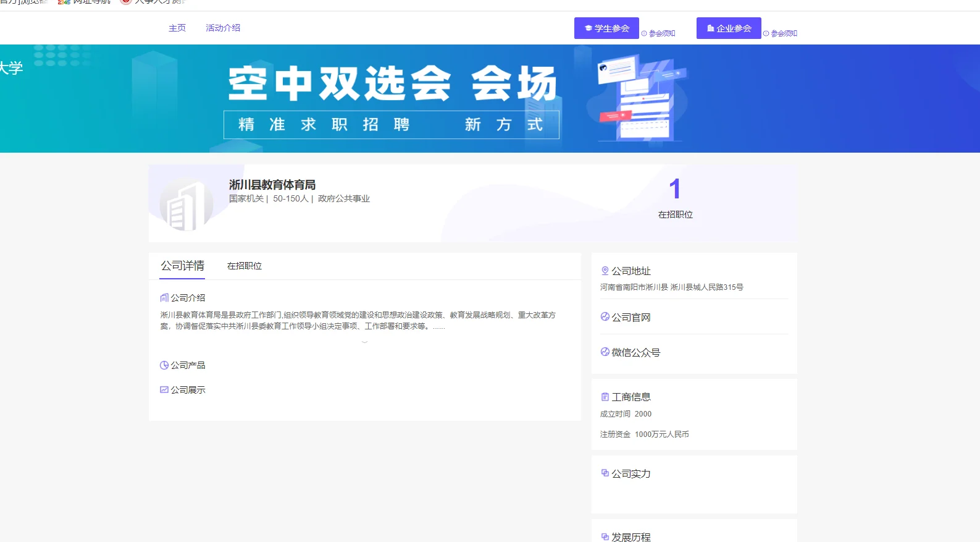
Task: Click the 公司产品 pie chart icon
Action: (164, 365)
